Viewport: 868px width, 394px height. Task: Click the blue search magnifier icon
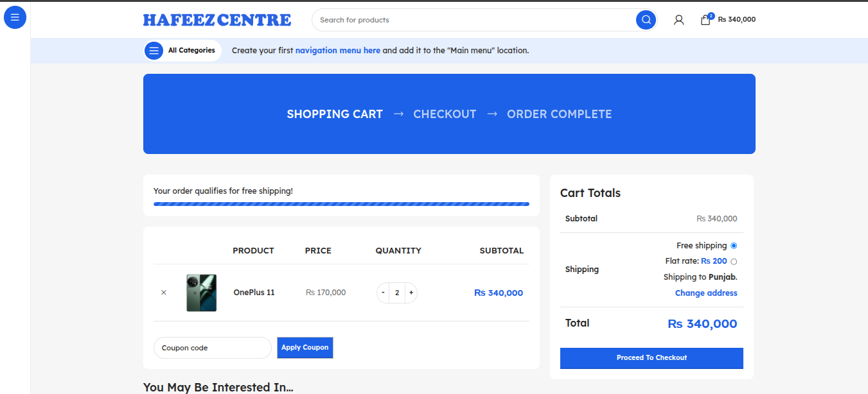646,20
